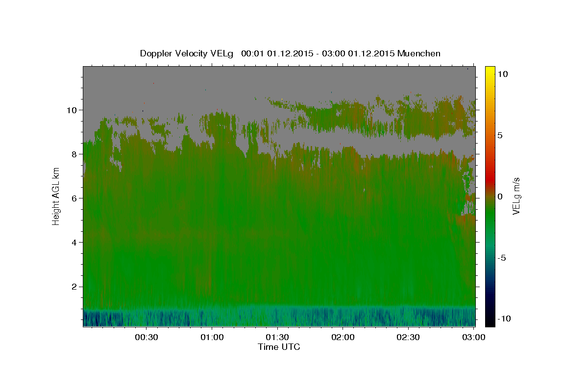
Task: Click the 'Muenchen' location name in the title
Action: [419, 53]
